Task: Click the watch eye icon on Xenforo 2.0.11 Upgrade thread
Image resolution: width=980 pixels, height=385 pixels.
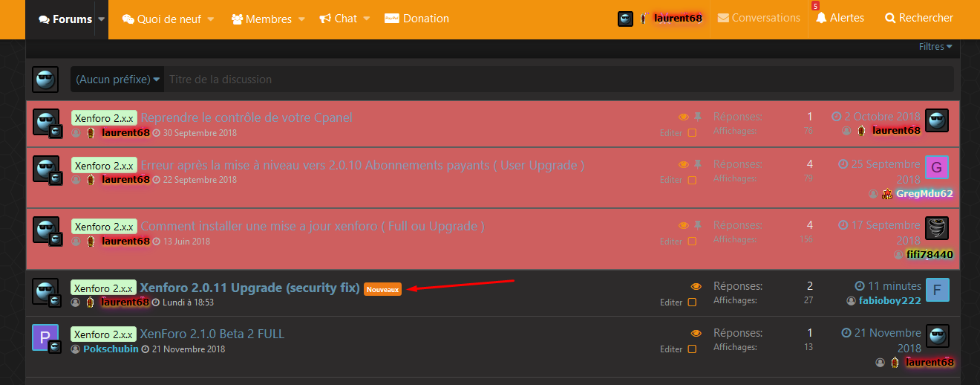Action: tap(696, 287)
